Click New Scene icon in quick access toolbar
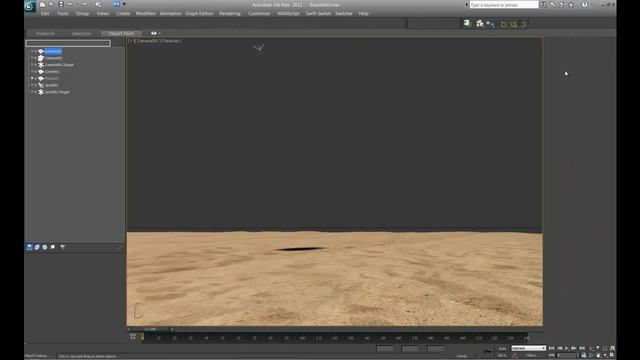Image resolution: width=640 pixels, height=360 pixels. (x=42, y=4)
